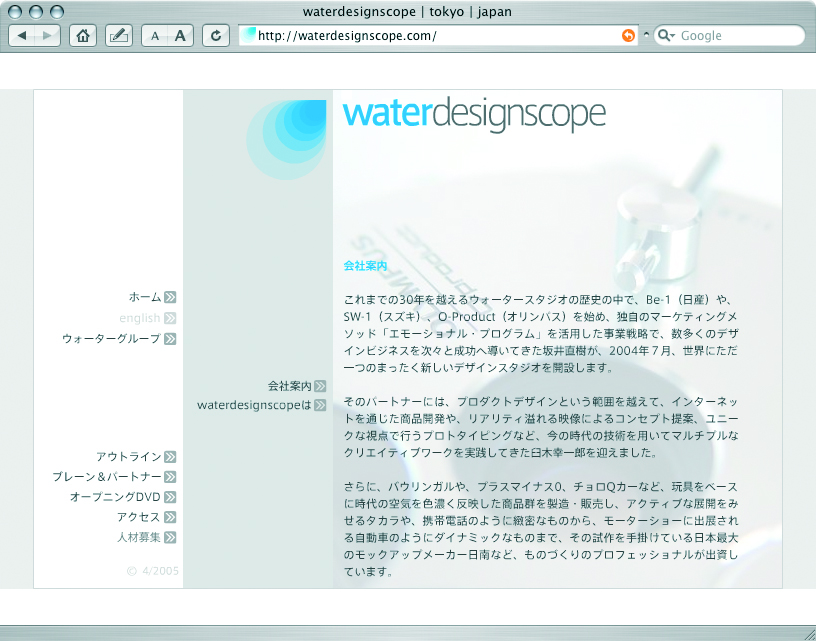Click the first window control button in title bar
The image size is (816, 641).
(15, 11)
